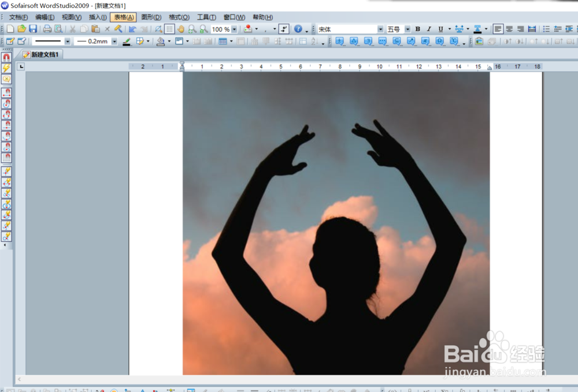This screenshot has width=578, height=392.
Task: Open the 帮助(H) menu
Action: click(263, 17)
